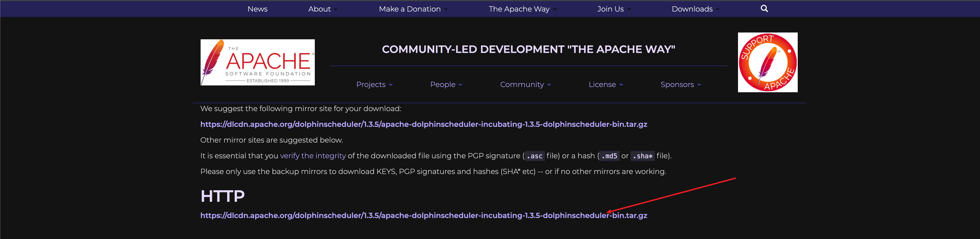Open the License dropdown
Viewport: 980px width, 239px height.
[606, 84]
